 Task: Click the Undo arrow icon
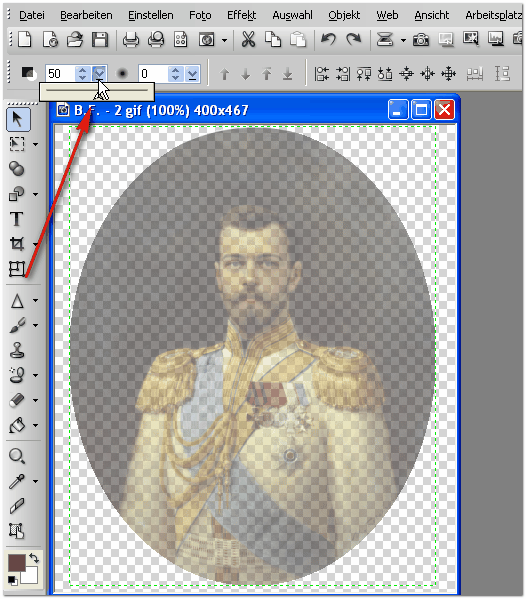328,39
